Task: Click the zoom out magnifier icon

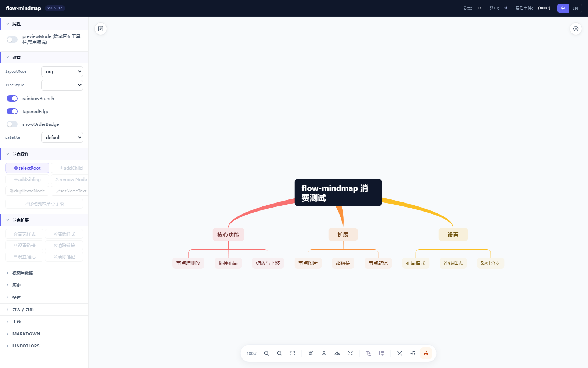Action: coord(280,353)
